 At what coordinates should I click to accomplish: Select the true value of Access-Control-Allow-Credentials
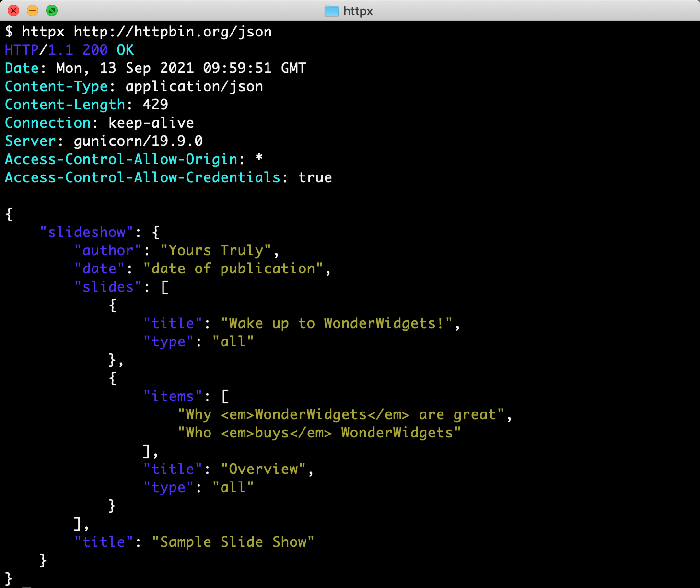315,177
